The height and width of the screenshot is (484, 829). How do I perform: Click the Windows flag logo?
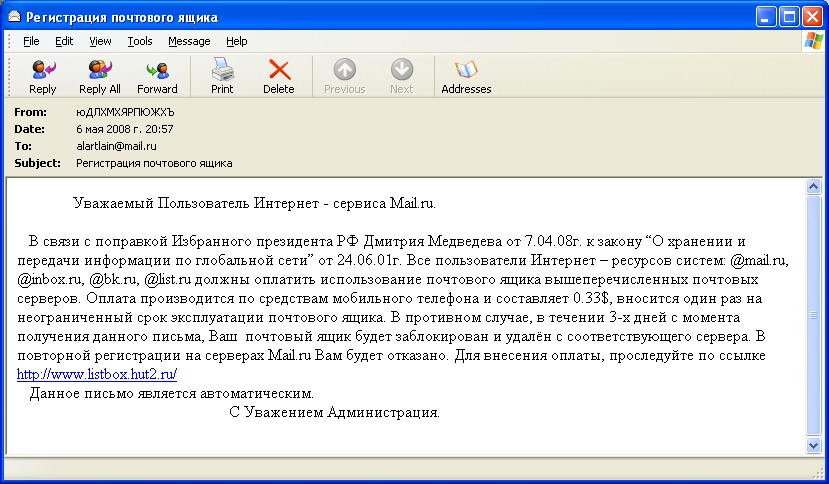pyautogui.click(x=814, y=41)
